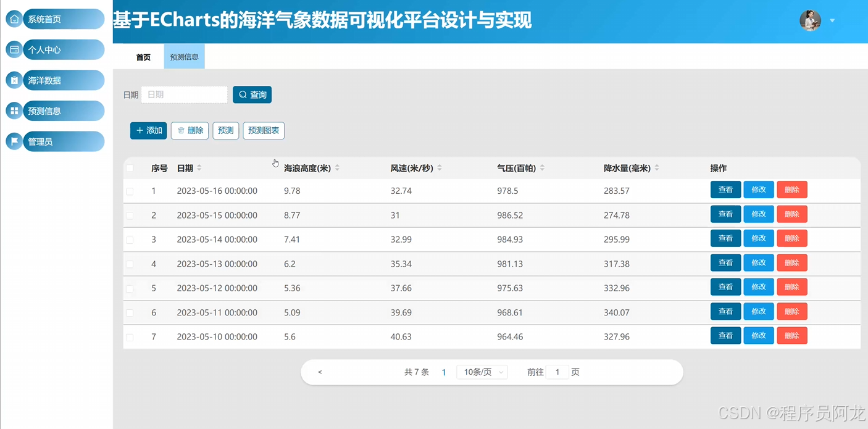Click the 添加 button
The image size is (868, 429).
point(148,130)
